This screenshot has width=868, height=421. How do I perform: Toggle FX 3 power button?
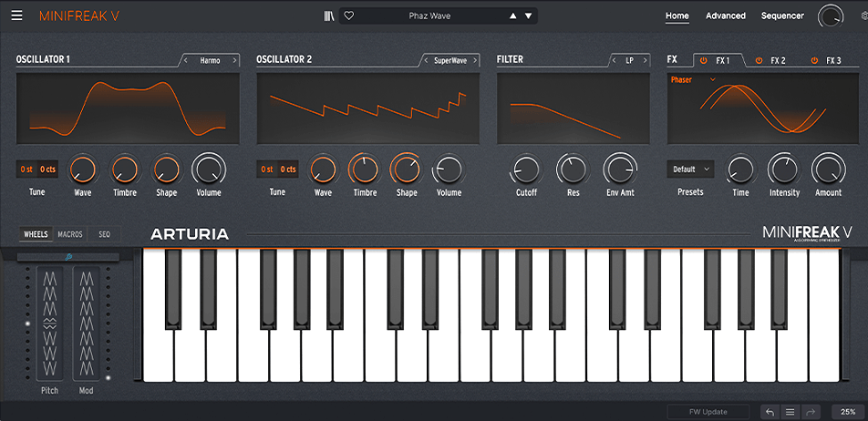coord(814,60)
